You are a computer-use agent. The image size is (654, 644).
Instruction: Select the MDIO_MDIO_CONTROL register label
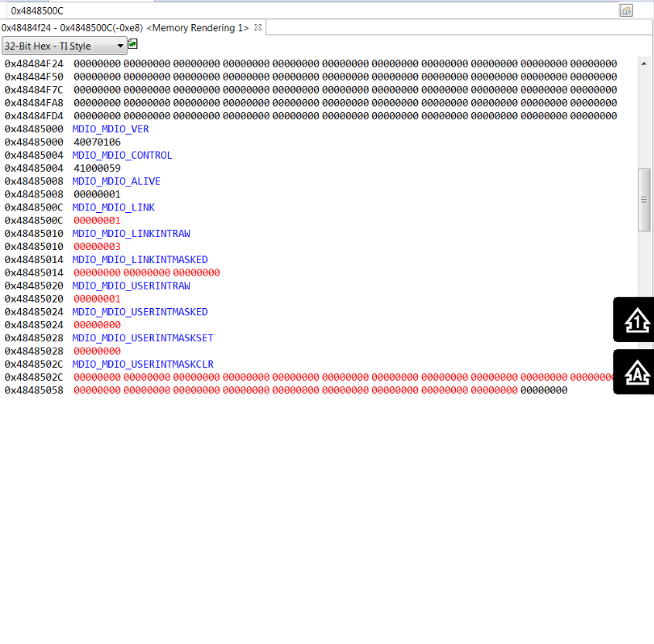[x=122, y=155]
